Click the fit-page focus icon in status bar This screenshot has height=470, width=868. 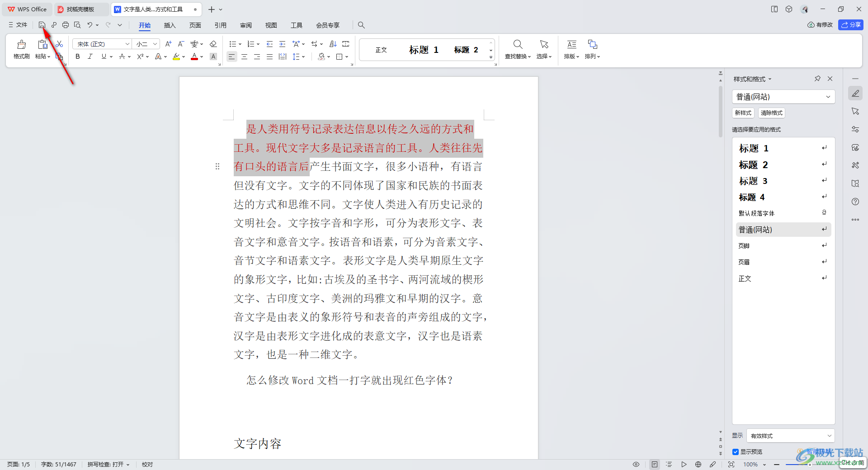point(731,464)
